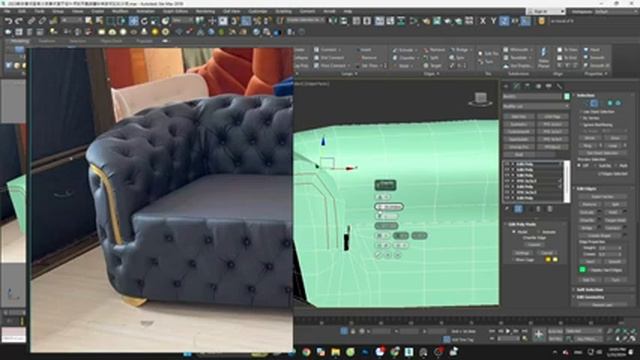Select the Select and Link tool
The height and width of the screenshot is (360, 640).
tap(31, 21)
